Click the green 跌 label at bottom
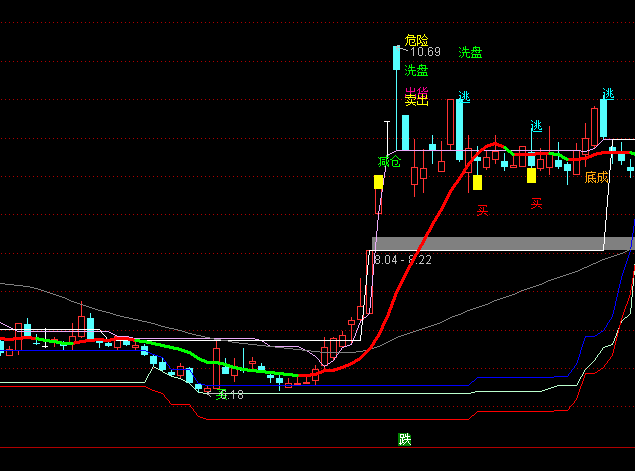Viewport: 635px width, 471px height. coord(404,439)
